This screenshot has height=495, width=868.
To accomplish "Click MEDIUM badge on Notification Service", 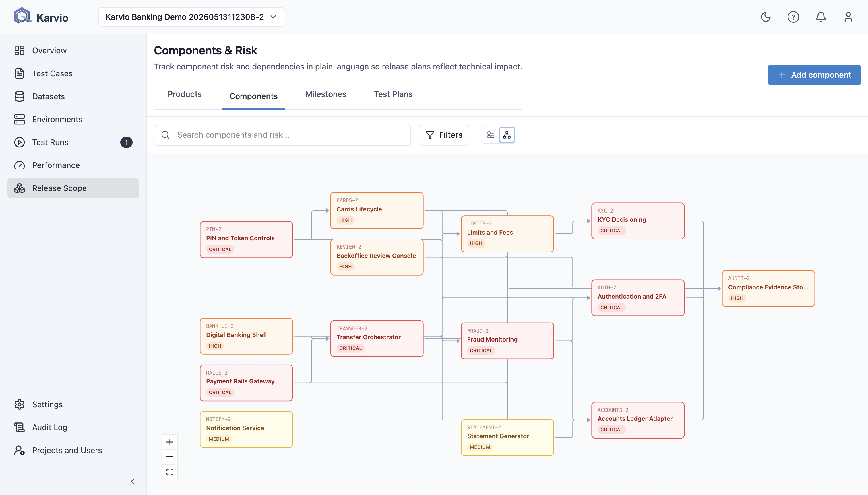I will click(219, 439).
